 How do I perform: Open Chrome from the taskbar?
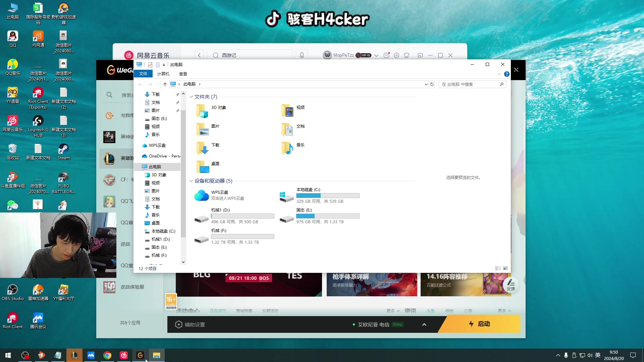tap(107, 355)
